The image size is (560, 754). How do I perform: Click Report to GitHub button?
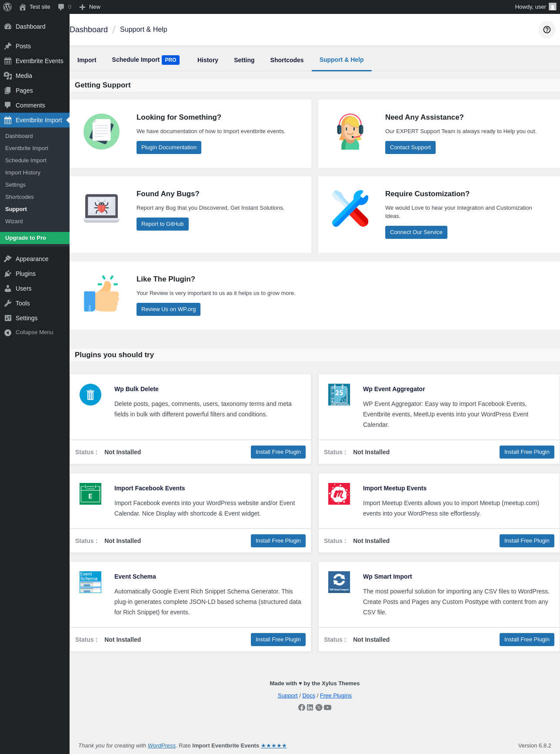point(163,224)
